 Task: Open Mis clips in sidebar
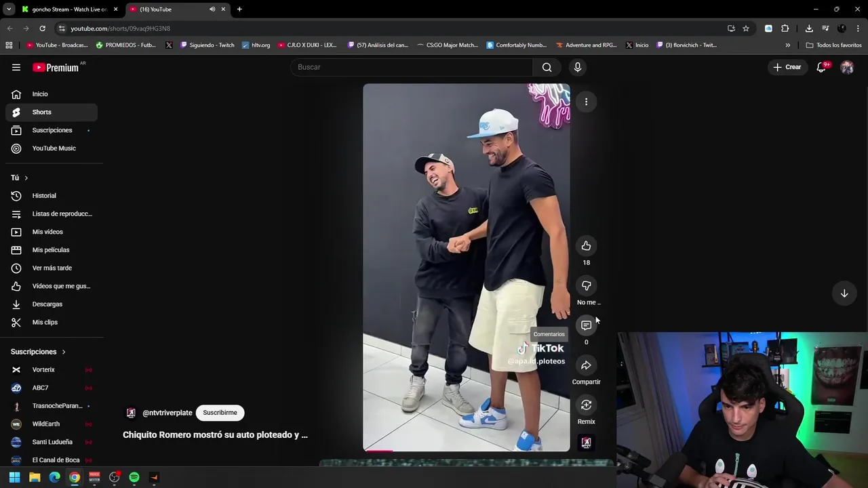(52, 322)
